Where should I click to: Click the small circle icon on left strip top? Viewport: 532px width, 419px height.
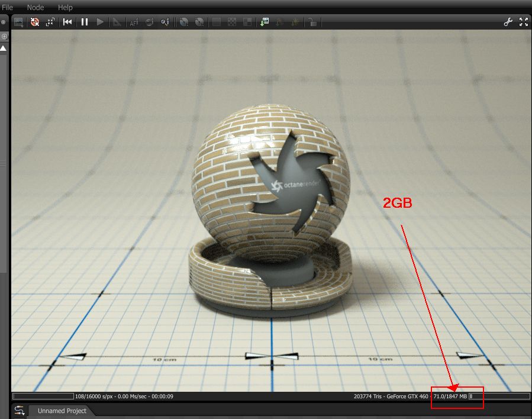click(4, 22)
